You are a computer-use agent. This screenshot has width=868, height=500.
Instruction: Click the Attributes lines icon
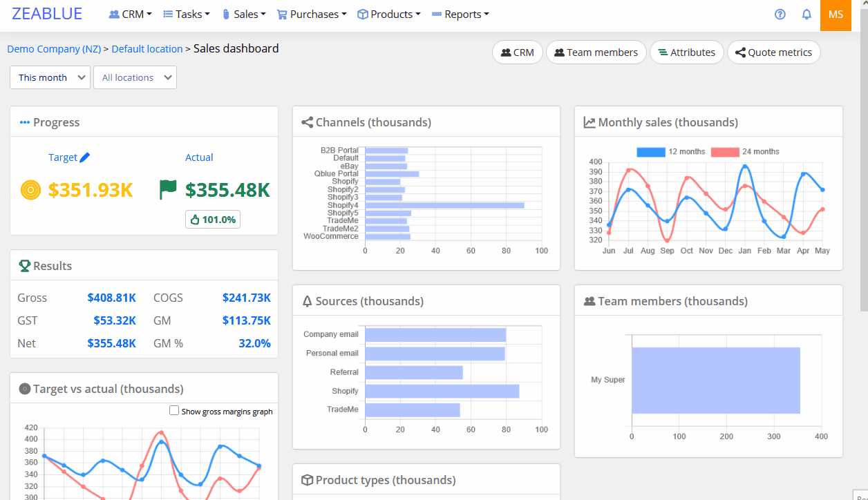(x=663, y=52)
